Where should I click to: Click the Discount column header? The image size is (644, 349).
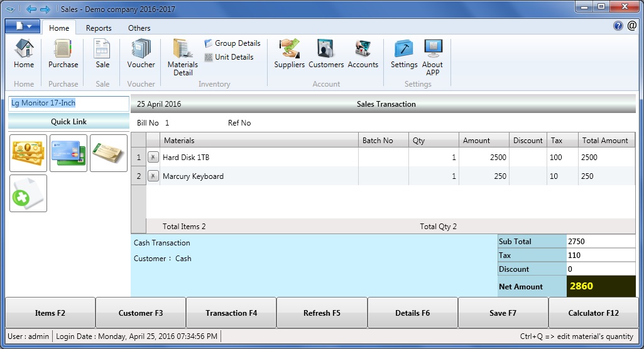pos(528,140)
